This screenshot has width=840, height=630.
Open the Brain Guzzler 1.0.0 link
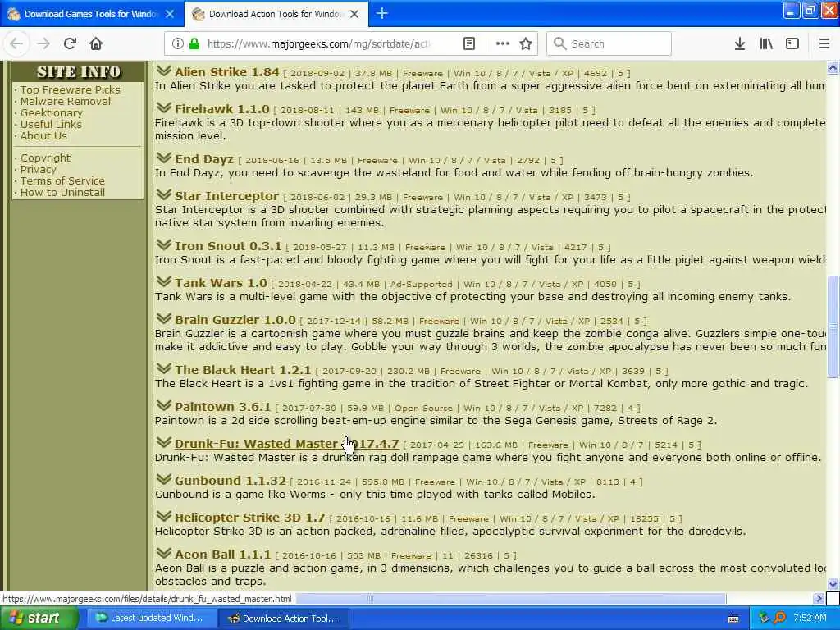tap(235, 320)
